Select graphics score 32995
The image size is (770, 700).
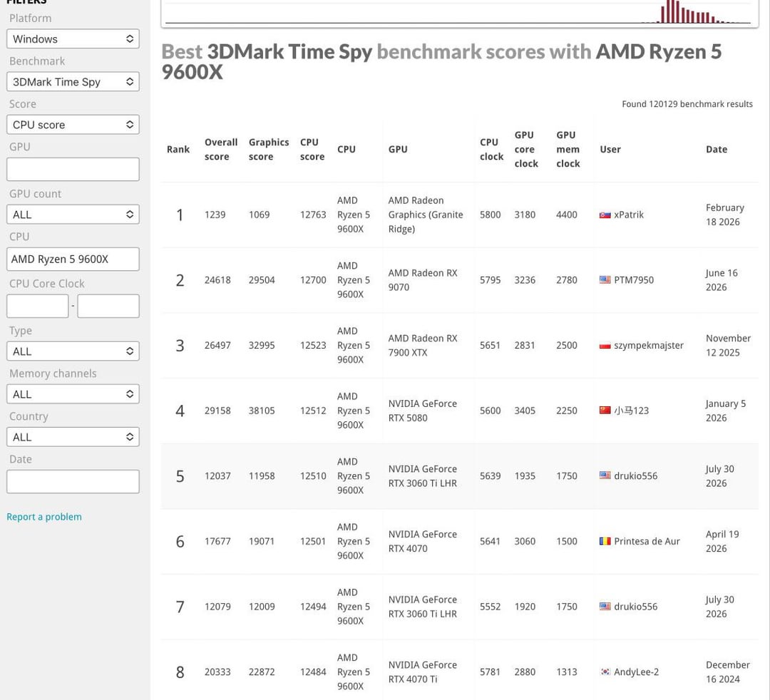click(x=262, y=345)
